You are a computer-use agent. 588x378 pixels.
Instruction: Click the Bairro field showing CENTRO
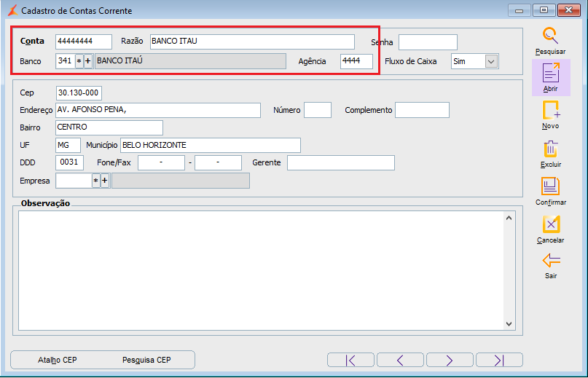point(109,127)
